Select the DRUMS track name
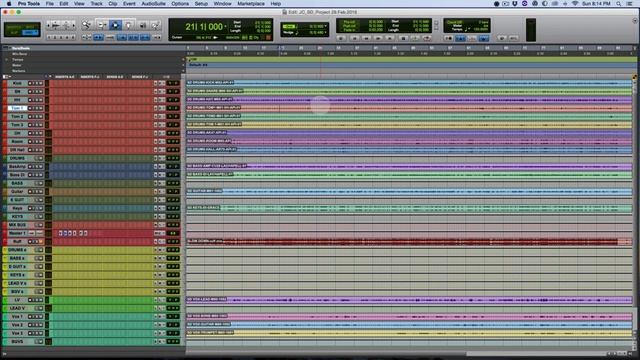640x360 pixels. pos(17,158)
